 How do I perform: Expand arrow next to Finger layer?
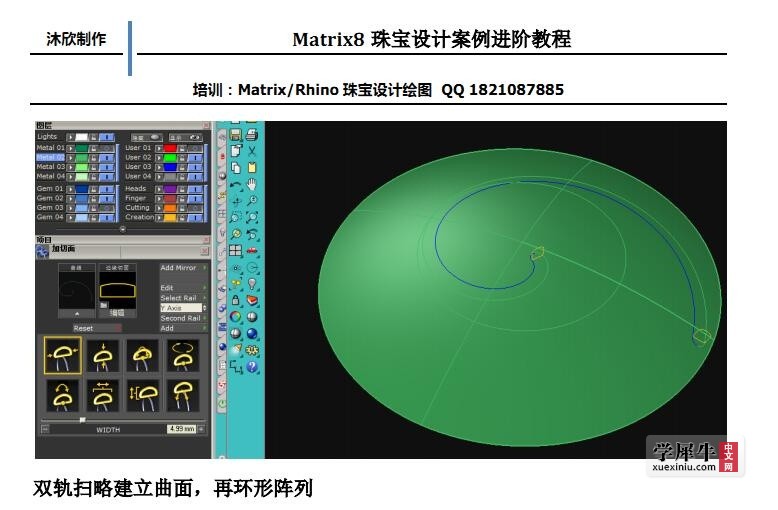pos(159,198)
